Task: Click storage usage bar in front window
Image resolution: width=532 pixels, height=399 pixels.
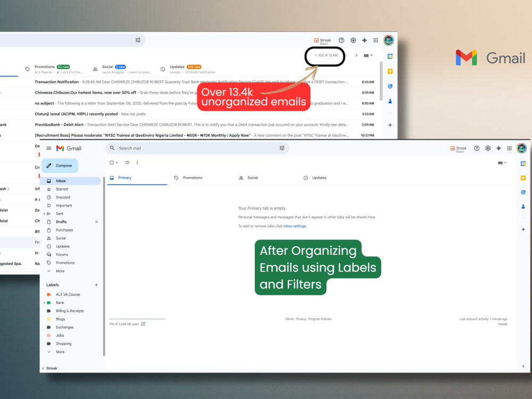Action: coord(137,319)
